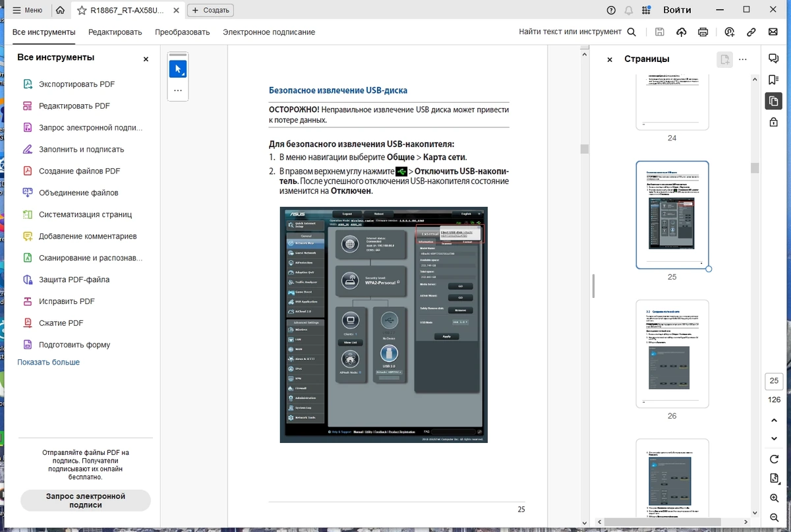Open the Страницы panel options menu

(x=743, y=59)
